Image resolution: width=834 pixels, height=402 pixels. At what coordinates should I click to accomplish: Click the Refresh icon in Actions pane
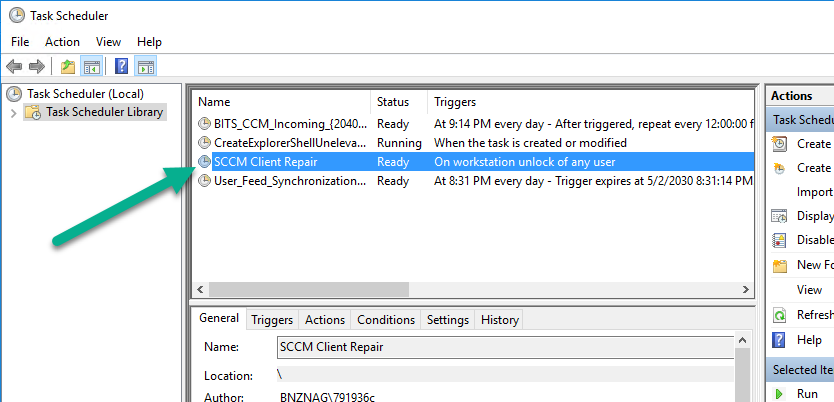(779, 315)
